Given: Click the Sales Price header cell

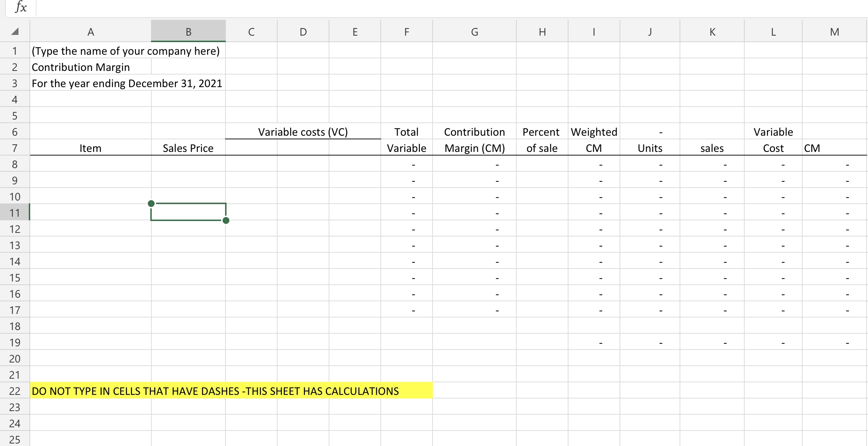Looking at the screenshot, I should coord(188,148).
